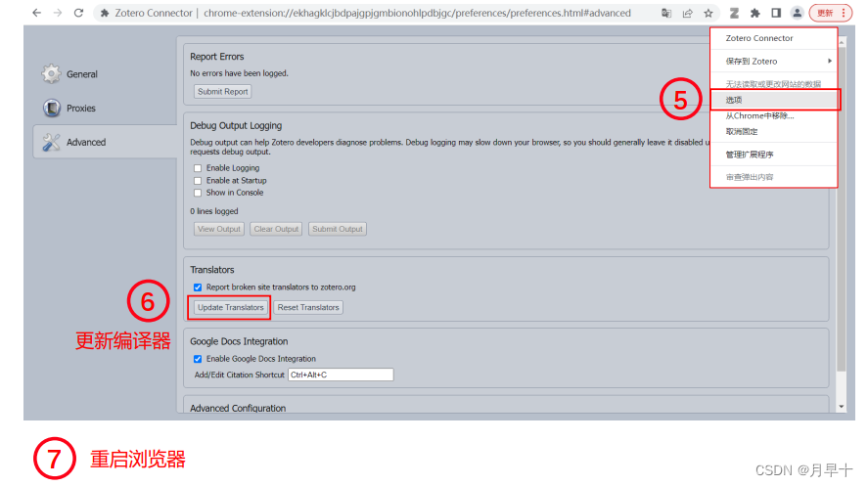Click the vertical scrollbar thumb
This screenshot has height=486, width=868.
[x=842, y=209]
